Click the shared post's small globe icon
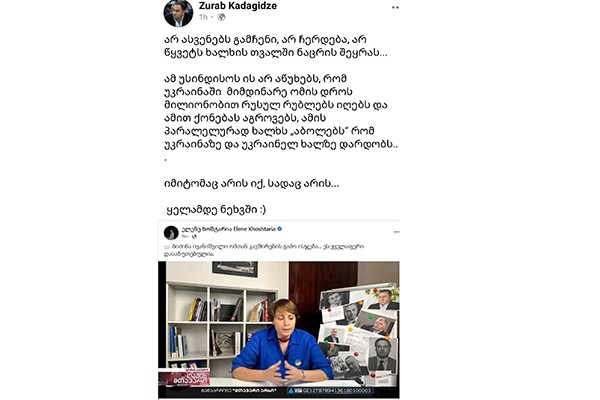 coord(194,237)
